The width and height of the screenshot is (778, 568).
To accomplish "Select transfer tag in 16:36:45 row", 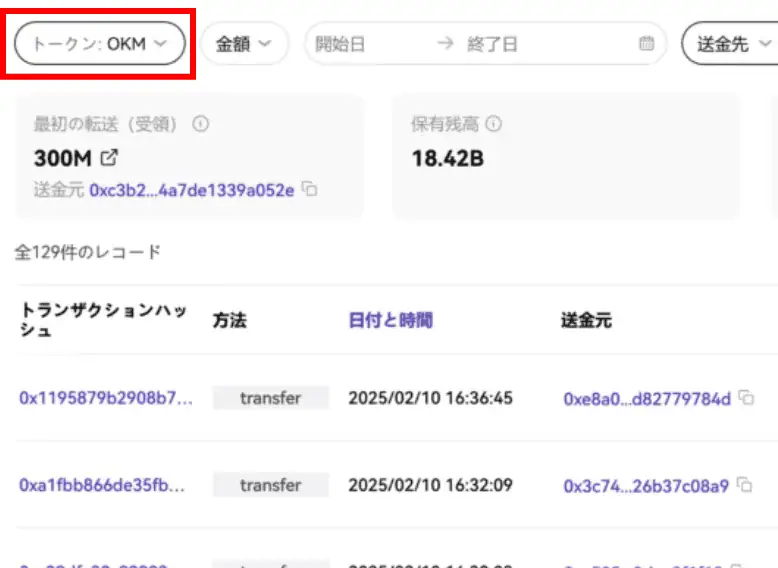I will [x=271, y=398].
